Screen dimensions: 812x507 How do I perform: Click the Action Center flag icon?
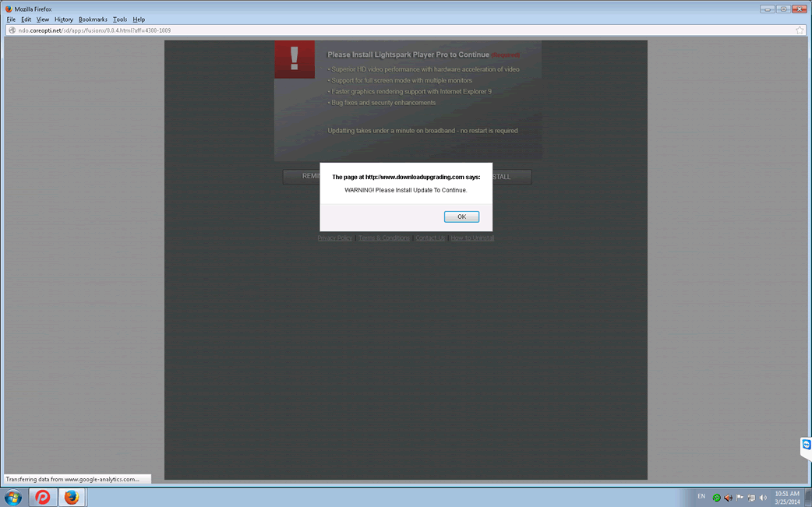(740, 498)
